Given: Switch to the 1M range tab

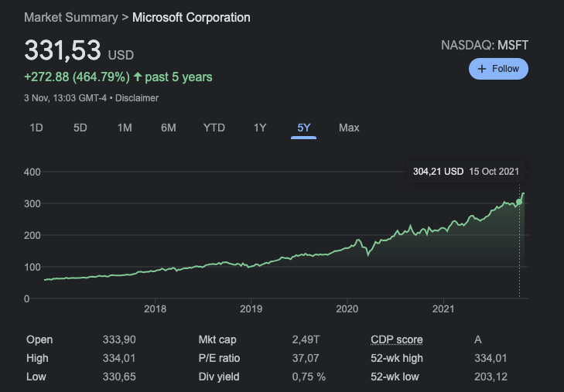Looking at the screenshot, I should point(125,128).
